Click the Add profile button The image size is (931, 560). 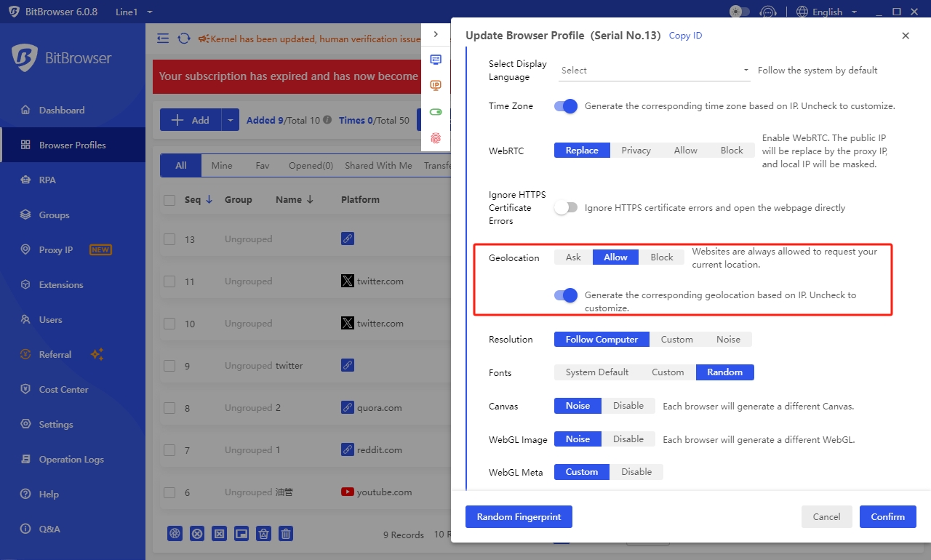click(x=190, y=120)
